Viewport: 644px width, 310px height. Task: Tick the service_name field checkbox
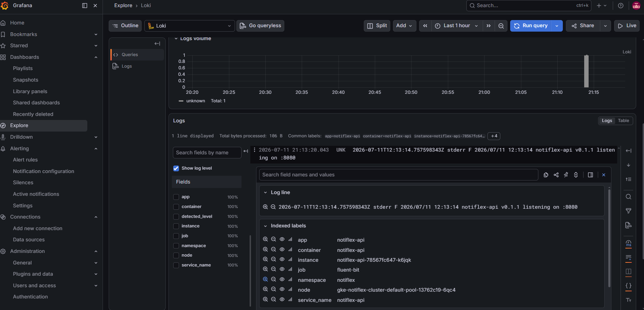click(176, 265)
